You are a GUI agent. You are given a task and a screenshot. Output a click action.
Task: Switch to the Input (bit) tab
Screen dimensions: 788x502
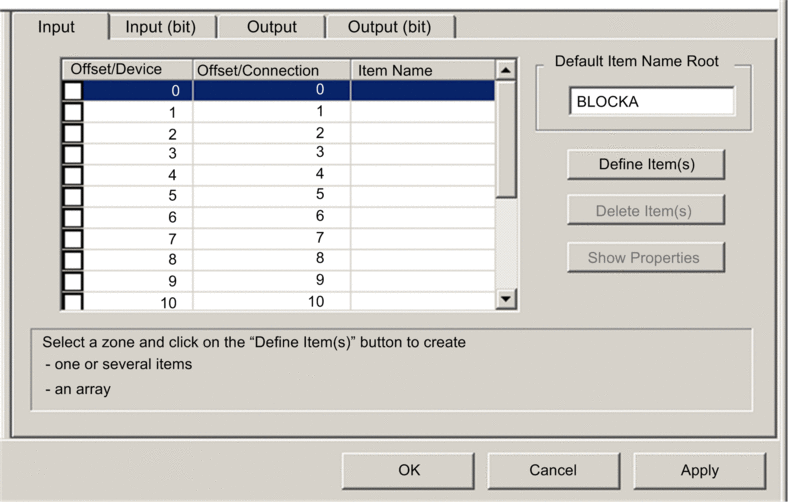(x=161, y=27)
